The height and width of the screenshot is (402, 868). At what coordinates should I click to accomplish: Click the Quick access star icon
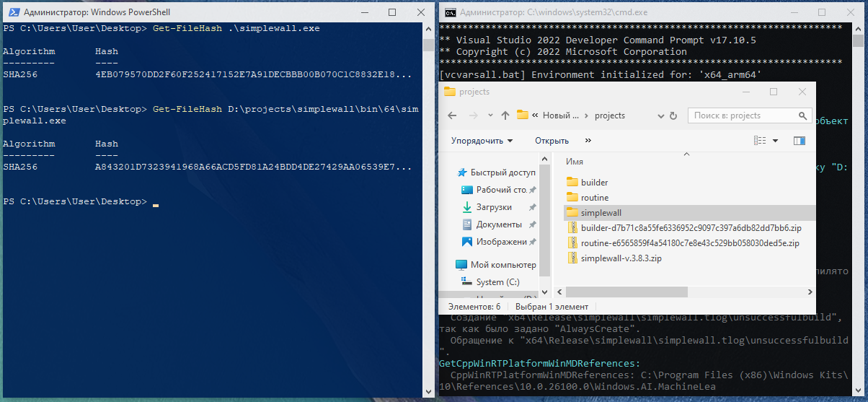462,172
